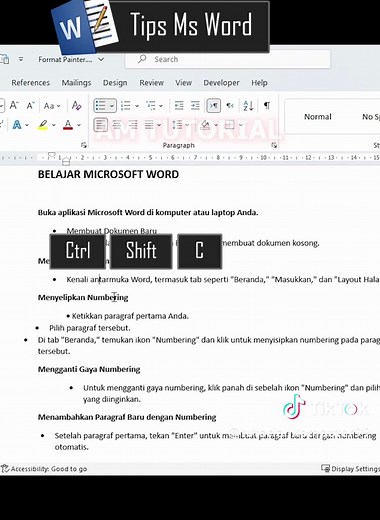Open the Shading color dropdown arrow

[x=216, y=125]
